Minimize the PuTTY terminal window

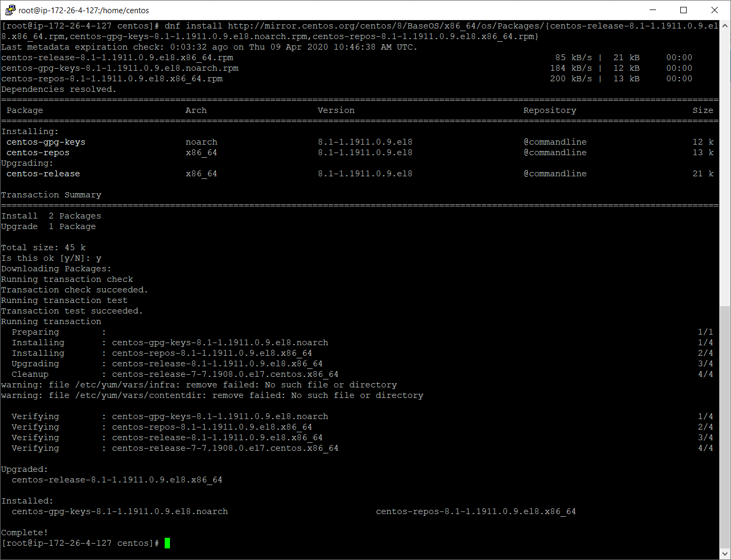[653, 10]
